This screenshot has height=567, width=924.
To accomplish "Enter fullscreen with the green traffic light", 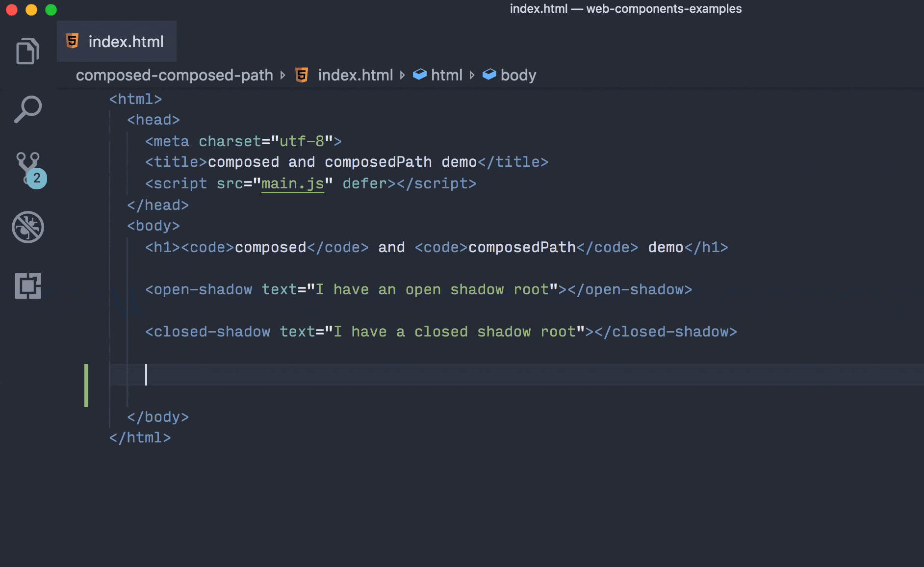I will point(51,9).
